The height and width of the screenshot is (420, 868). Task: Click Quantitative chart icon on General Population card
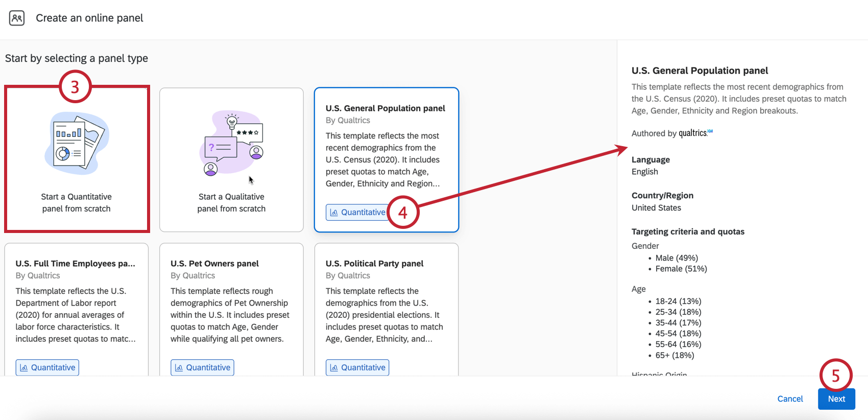(x=334, y=213)
